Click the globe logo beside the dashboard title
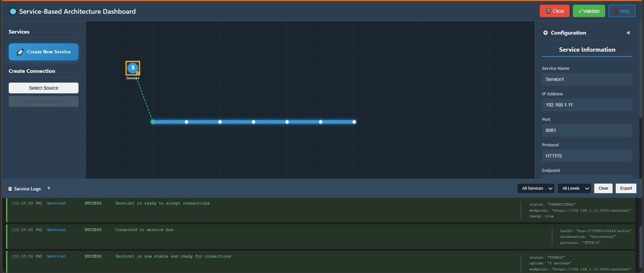This screenshot has width=644, height=273. coord(13,11)
